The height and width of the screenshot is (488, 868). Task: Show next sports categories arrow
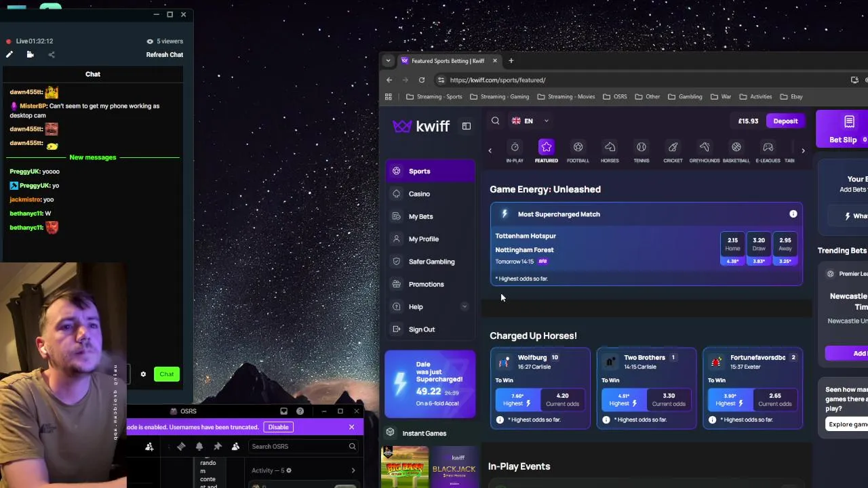coord(803,150)
